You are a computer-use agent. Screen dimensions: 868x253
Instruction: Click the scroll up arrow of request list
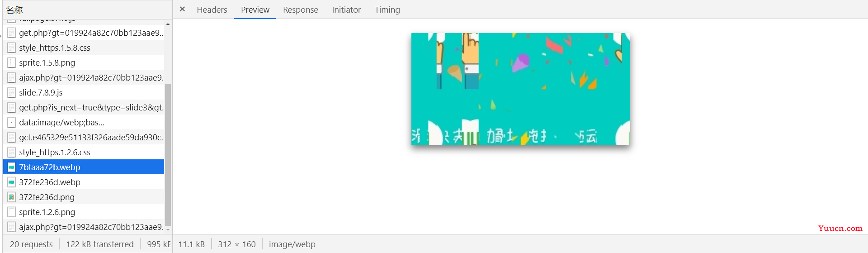(168, 24)
